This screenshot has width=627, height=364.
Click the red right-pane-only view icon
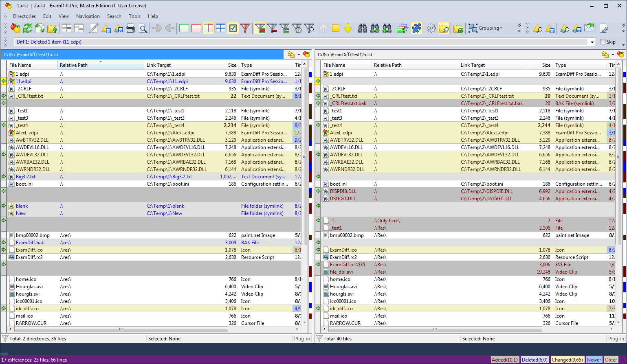[x=196, y=28]
